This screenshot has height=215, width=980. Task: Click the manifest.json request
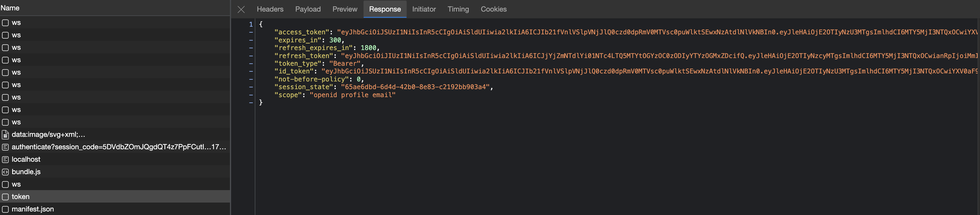click(x=33, y=209)
